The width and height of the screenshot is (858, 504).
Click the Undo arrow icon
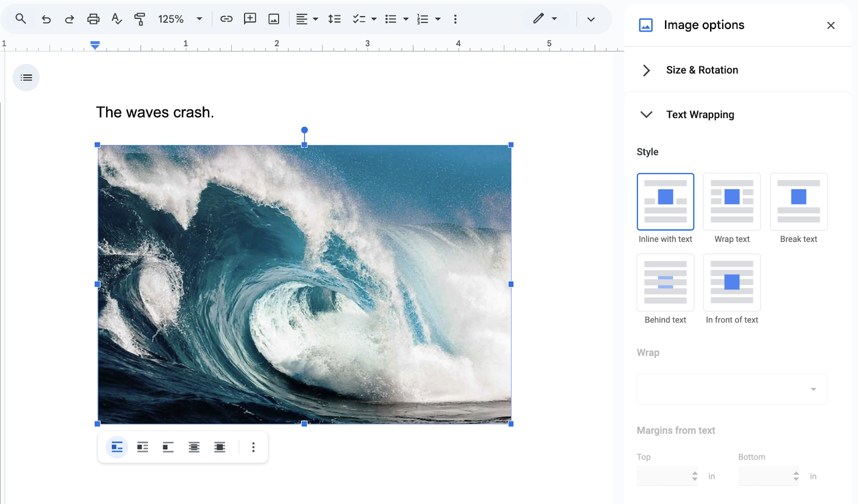[46, 19]
